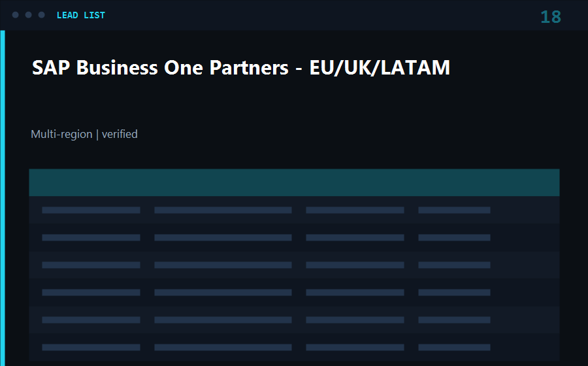Click the page number 18
Screen dimensions: 588x366
pos(551,17)
